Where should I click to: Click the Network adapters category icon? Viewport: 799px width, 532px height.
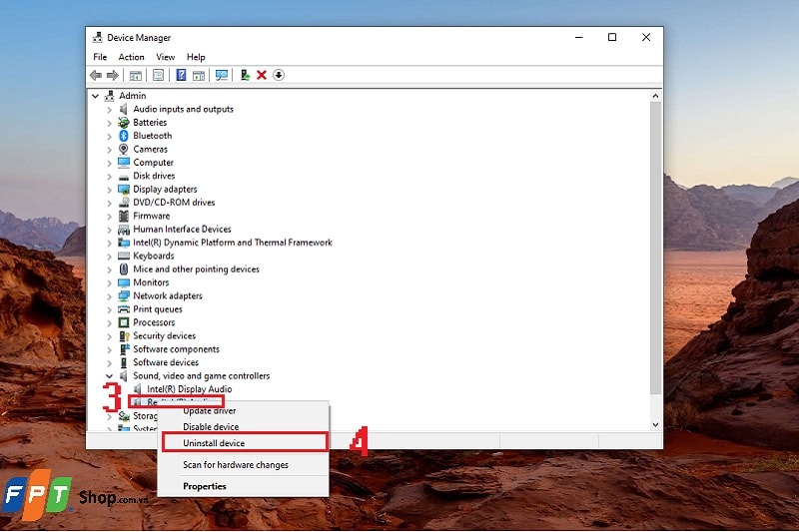[x=123, y=295]
